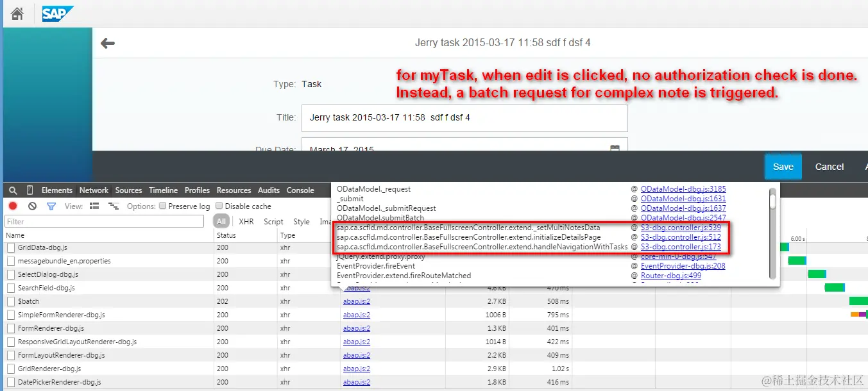Open the Console tab in DevTools

click(300, 190)
